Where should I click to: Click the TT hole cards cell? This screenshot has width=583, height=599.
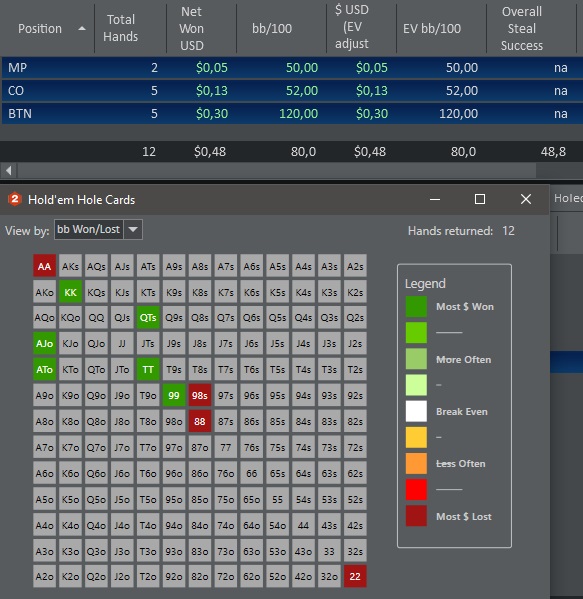click(x=148, y=369)
